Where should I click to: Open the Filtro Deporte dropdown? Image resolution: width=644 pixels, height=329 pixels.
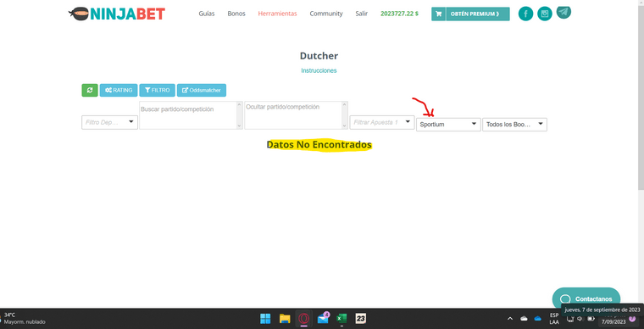[109, 122]
